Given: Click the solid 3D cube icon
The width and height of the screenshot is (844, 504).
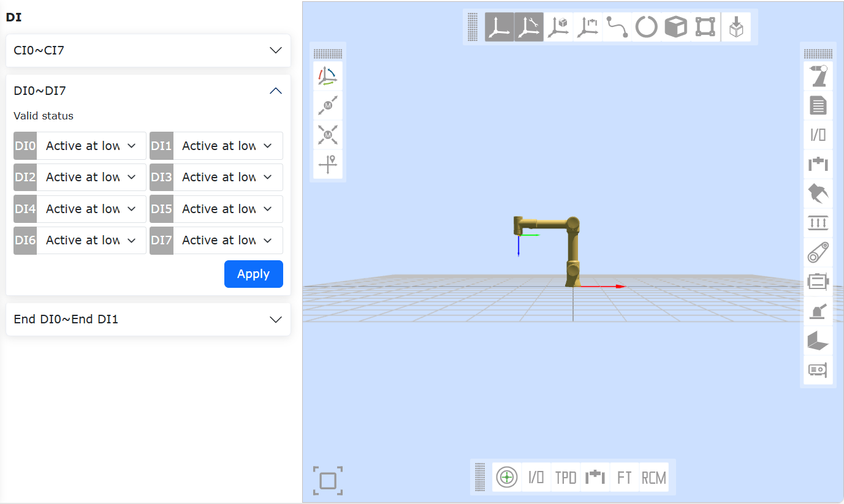Looking at the screenshot, I should click(x=676, y=27).
